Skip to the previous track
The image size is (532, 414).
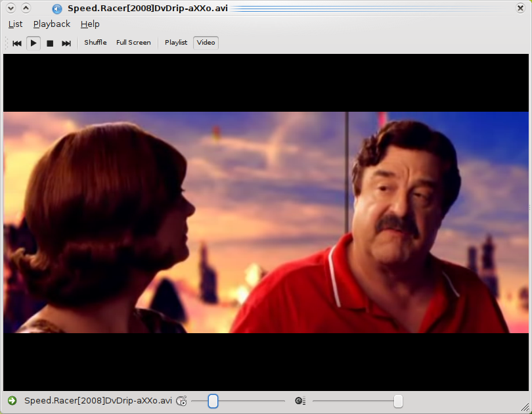coord(17,43)
